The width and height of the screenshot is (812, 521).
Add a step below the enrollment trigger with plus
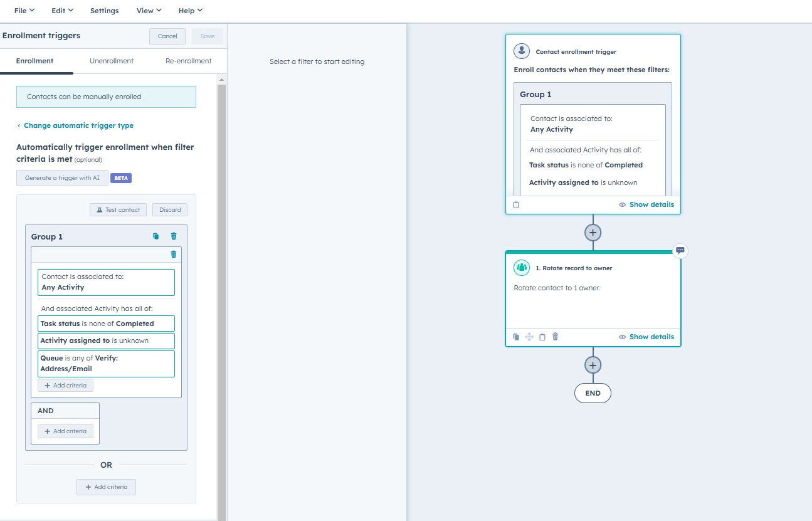click(592, 232)
